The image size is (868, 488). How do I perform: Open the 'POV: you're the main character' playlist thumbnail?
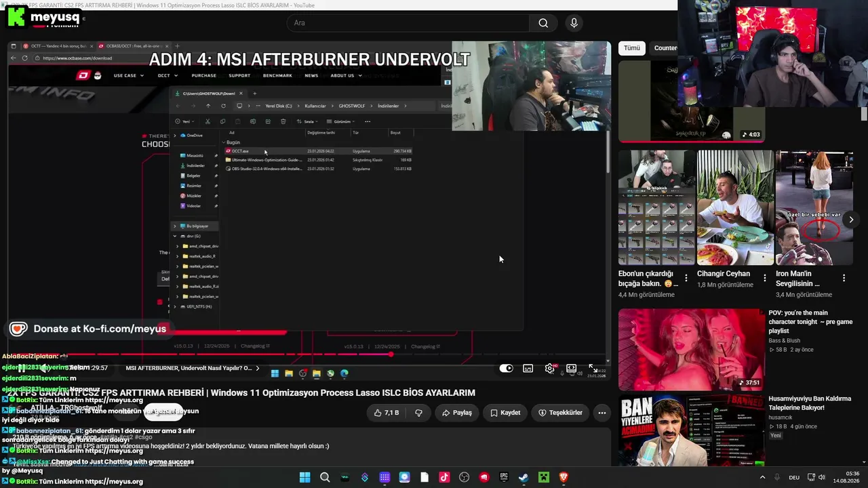click(692, 350)
